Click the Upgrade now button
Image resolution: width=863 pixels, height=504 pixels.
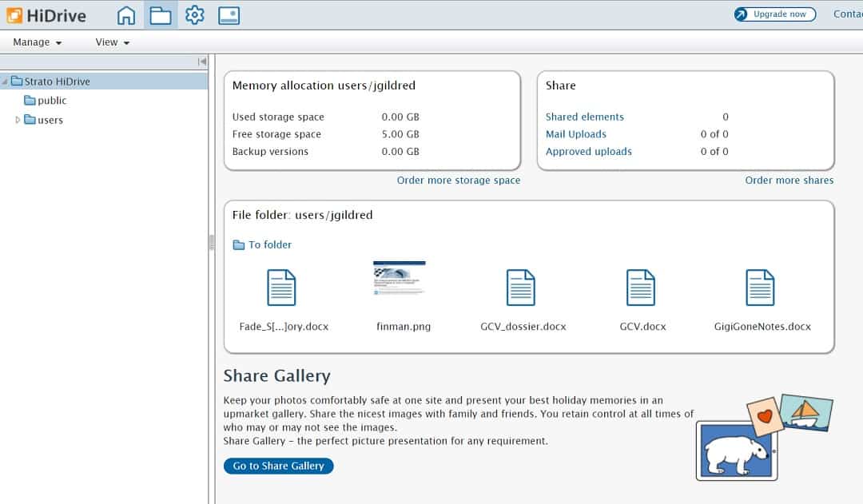tap(775, 14)
